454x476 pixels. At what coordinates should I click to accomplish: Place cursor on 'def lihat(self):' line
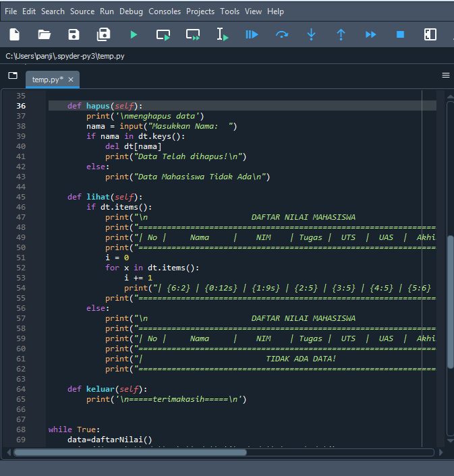105,197
